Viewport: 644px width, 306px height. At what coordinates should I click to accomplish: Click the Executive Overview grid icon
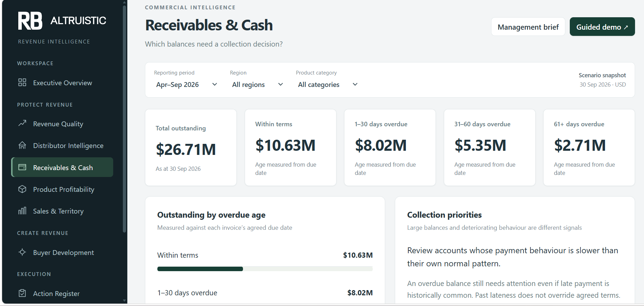22,82
